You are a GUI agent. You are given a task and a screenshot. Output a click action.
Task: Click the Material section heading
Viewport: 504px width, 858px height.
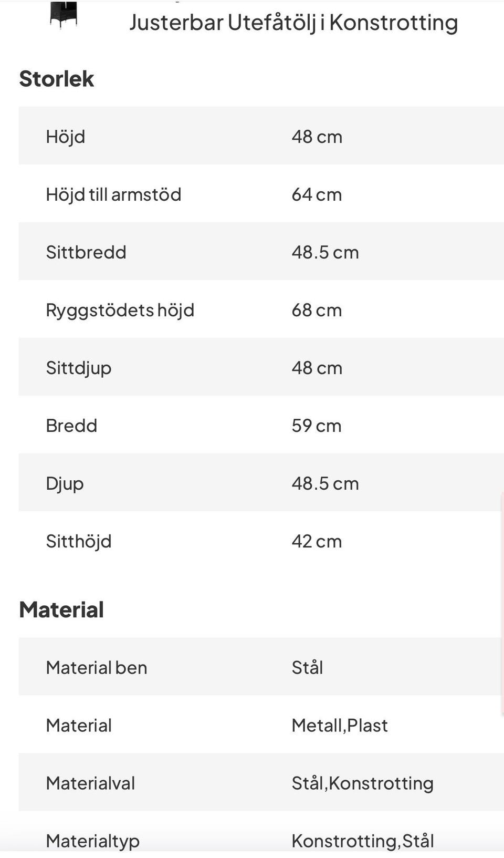pyautogui.click(x=61, y=609)
